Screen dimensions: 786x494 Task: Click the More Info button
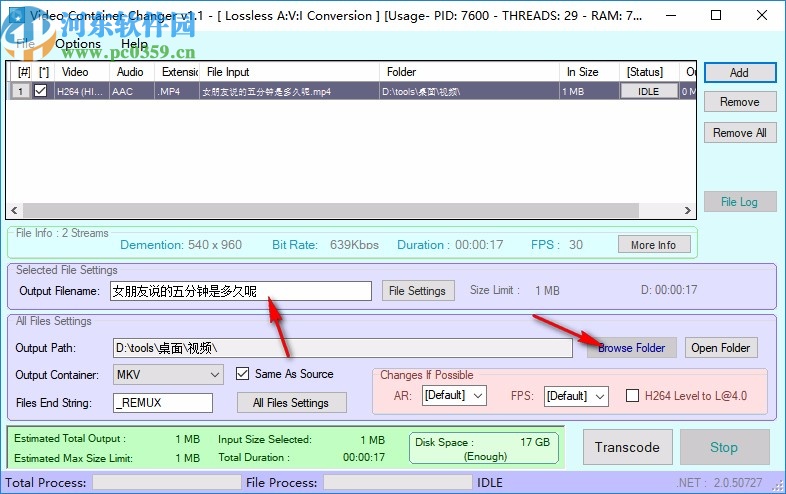[654, 245]
